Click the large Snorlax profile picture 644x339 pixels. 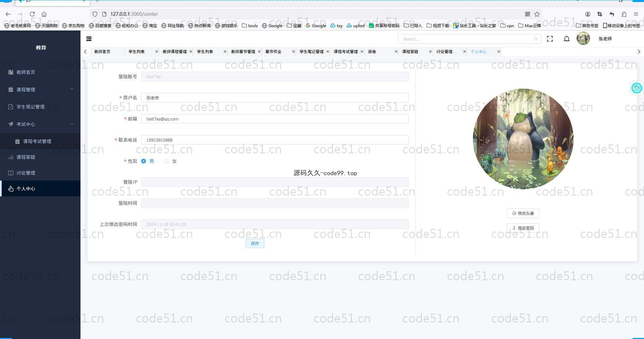click(x=523, y=139)
